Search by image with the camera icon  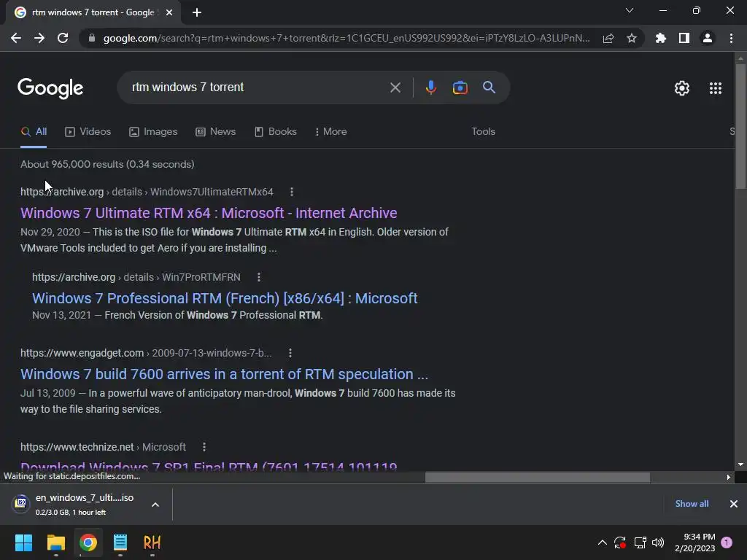pyautogui.click(x=460, y=87)
